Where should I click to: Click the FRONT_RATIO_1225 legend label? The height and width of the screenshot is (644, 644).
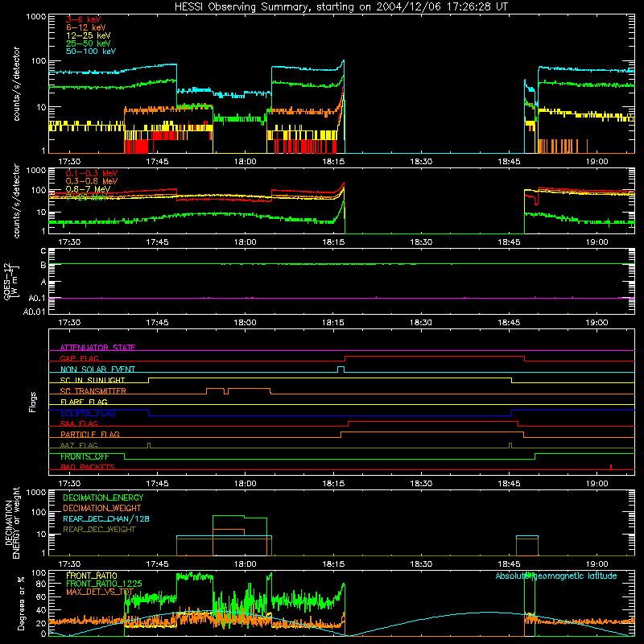click(x=104, y=584)
